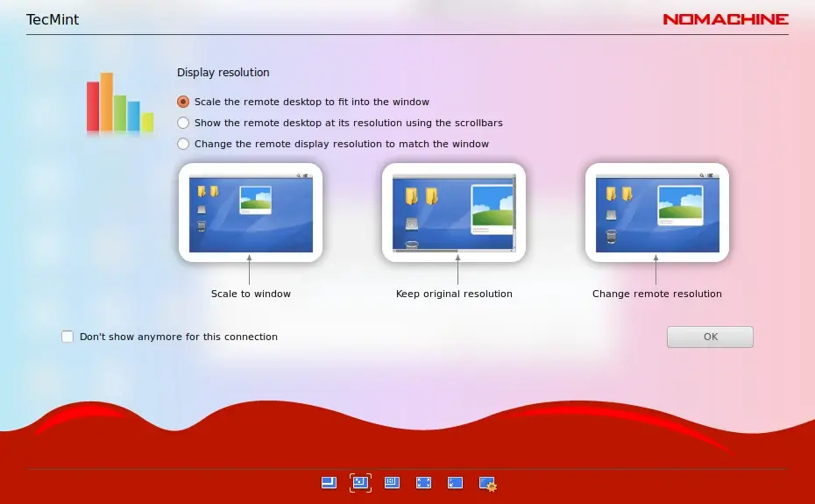
Task: Click the highlighted fit-to-window icon
Action: click(x=361, y=483)
